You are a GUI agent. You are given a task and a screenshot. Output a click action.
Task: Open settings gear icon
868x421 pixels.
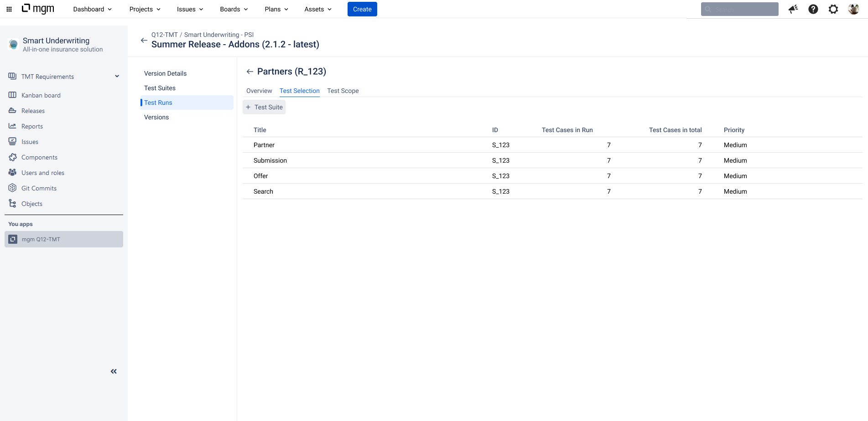click(x=833, y=9)
